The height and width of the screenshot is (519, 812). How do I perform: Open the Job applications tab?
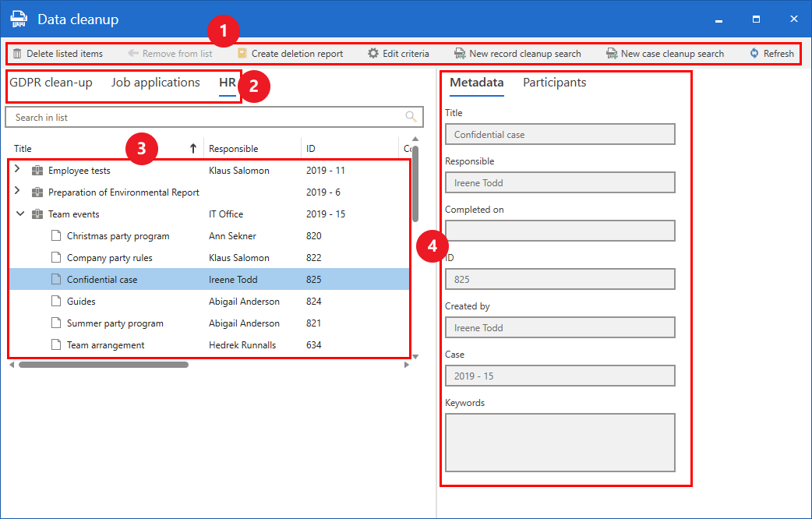pyautogui.click(x=155, y=83)
